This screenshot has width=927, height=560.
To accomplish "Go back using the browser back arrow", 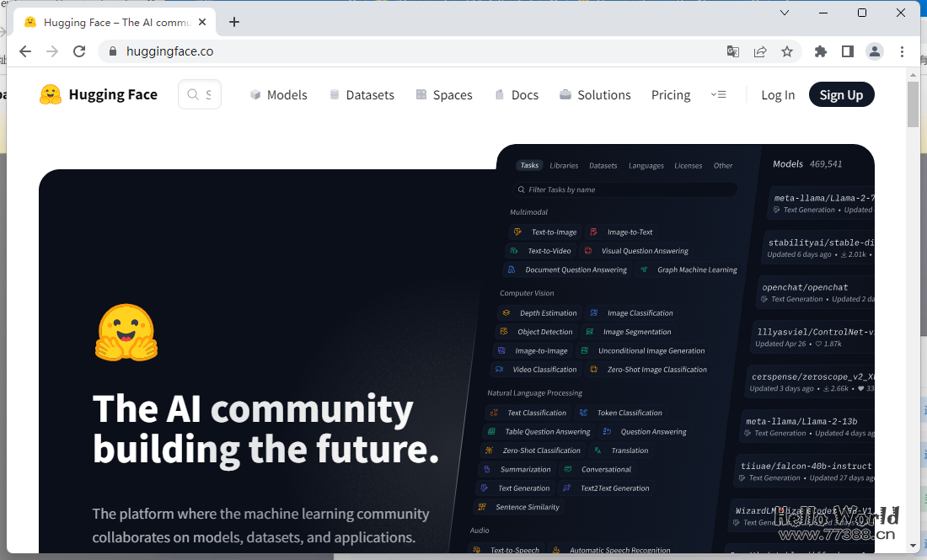I will (x=25, y=51).
